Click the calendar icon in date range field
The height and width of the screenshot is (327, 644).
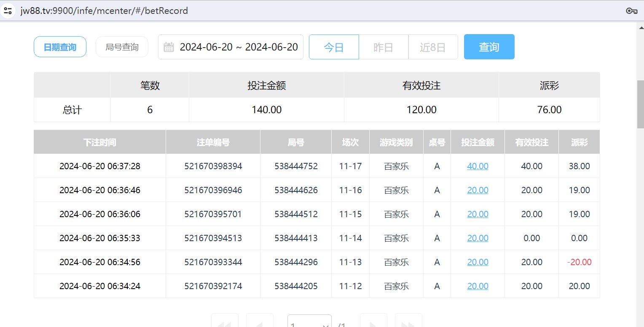169,47
